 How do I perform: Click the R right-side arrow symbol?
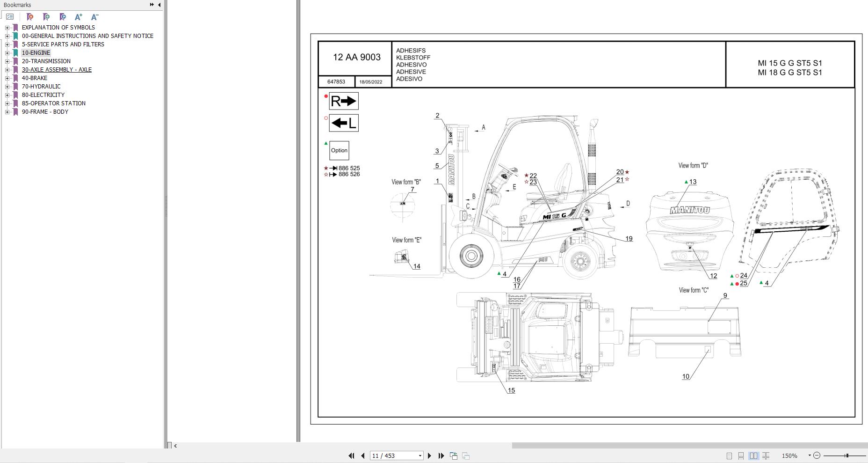344,101
